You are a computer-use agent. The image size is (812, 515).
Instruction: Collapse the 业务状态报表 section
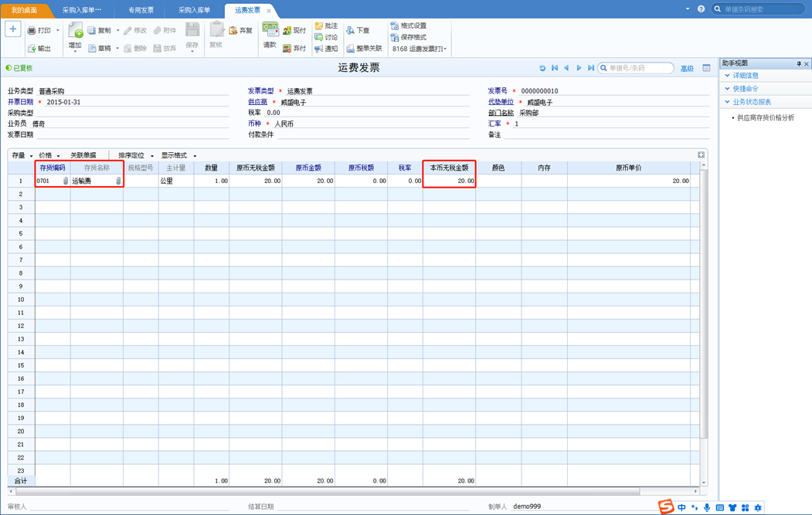(728, 102)
